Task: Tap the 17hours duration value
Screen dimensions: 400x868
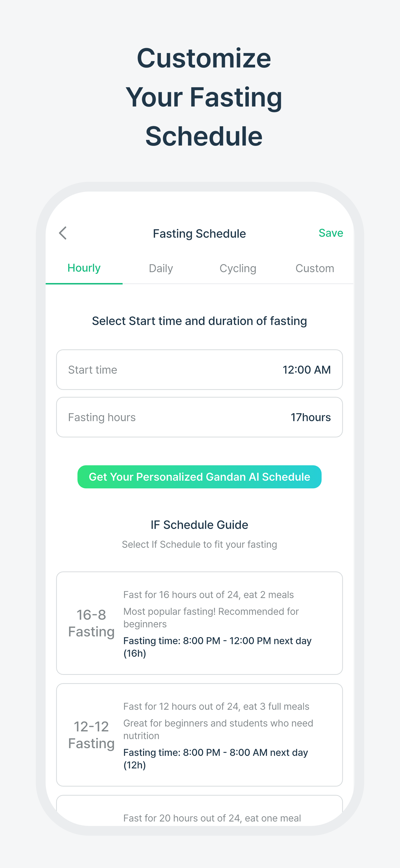Action: (311, 417)
